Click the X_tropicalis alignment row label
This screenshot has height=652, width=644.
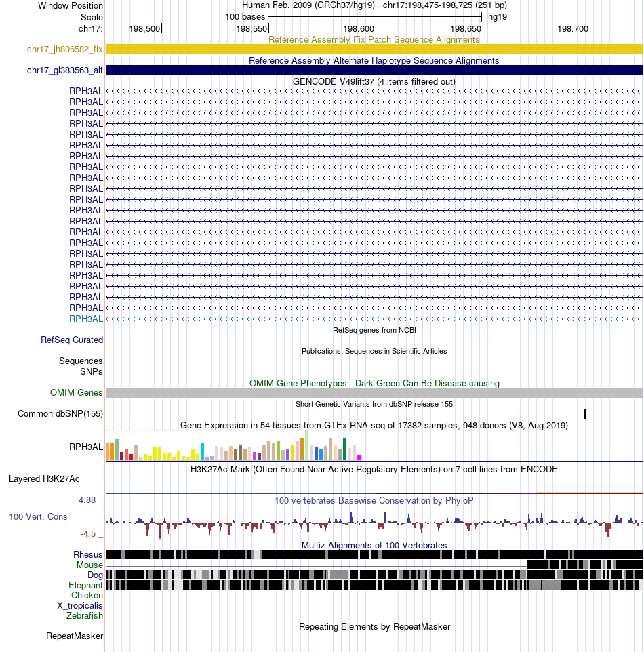point(80,605)
